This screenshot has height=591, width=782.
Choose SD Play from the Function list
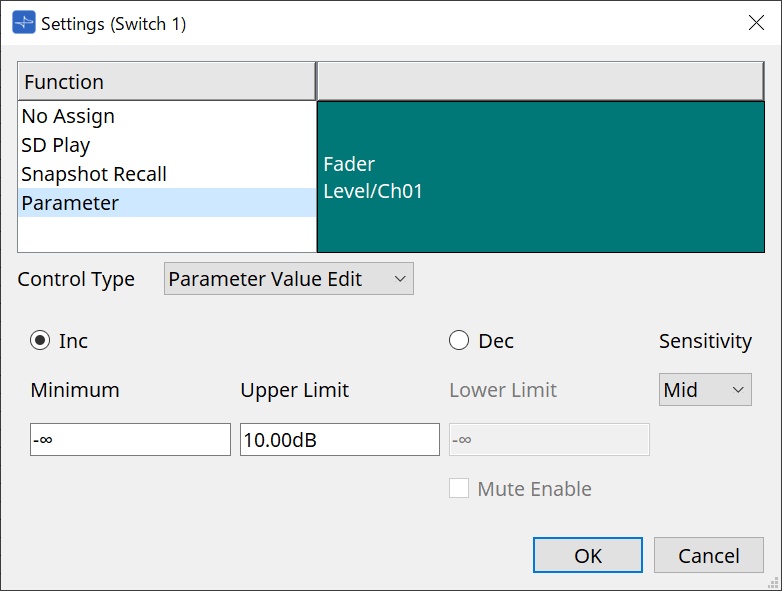pos(56,145)
